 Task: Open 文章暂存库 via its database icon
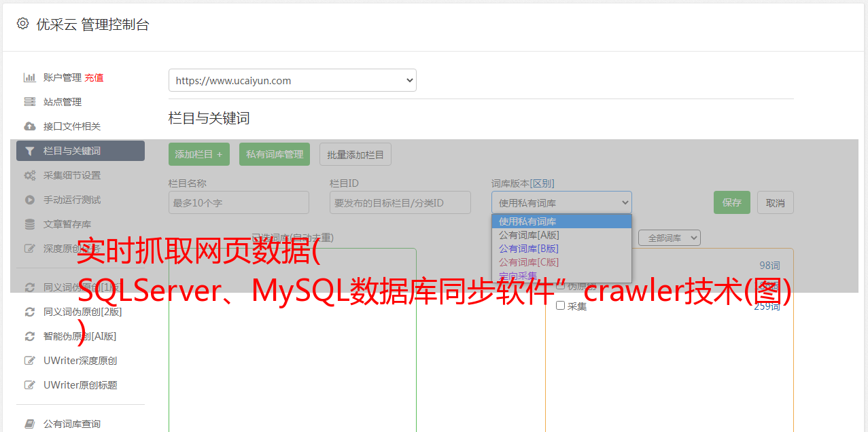(x=29, y=224)
